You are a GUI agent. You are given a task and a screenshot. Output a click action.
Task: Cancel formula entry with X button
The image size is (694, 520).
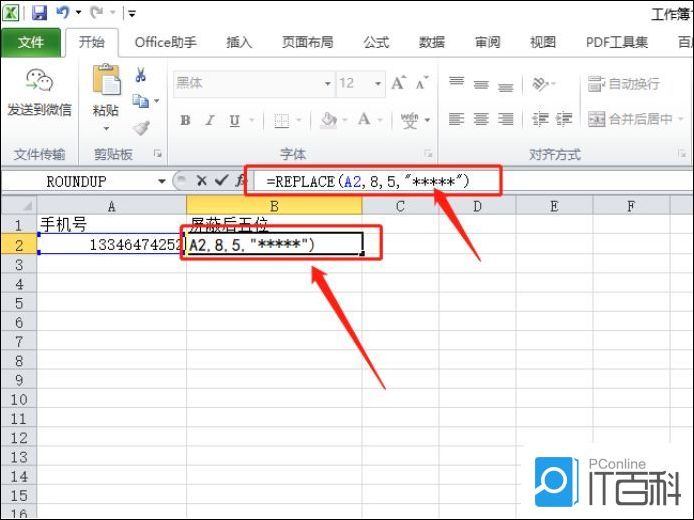pos(201,181)
